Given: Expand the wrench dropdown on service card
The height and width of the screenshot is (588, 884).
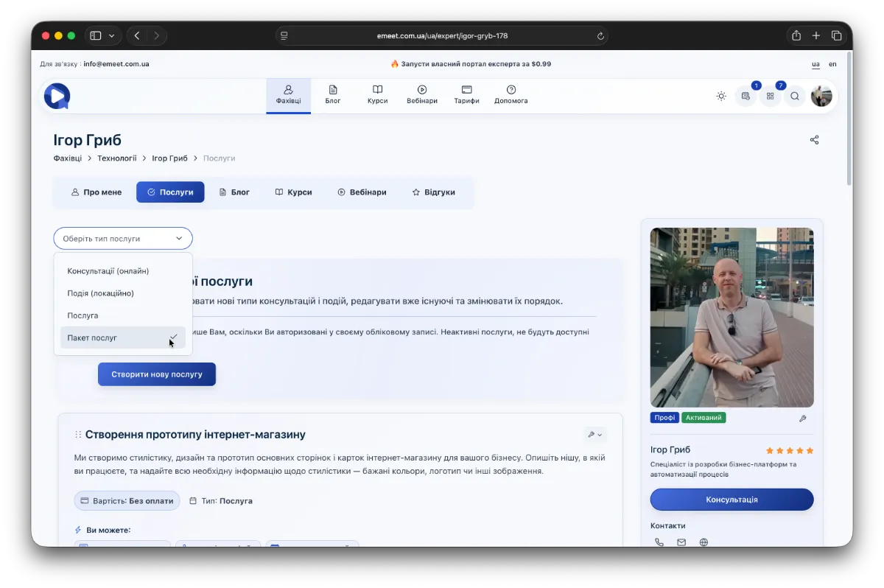Looking at the screenshot, I should point(594,435).
